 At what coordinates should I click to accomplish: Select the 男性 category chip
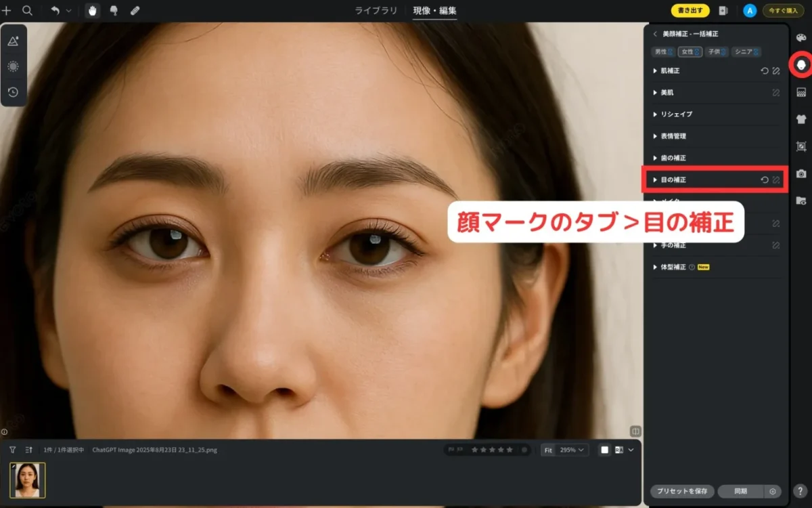[663, 51]
